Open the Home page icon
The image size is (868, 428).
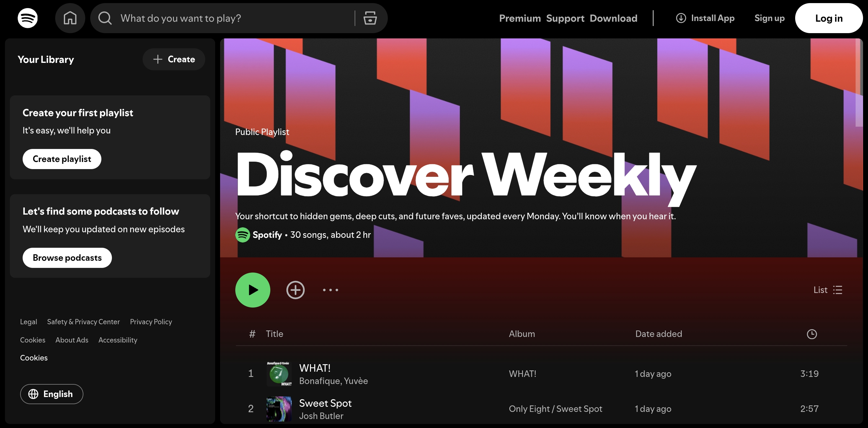pyautogui.click(x=70, y=18)
